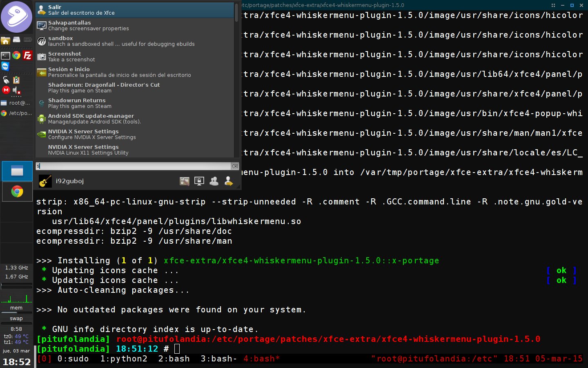588x368 pixels.
Task: Select the root@ terminal taskbar window
Action: coord(16,103)
